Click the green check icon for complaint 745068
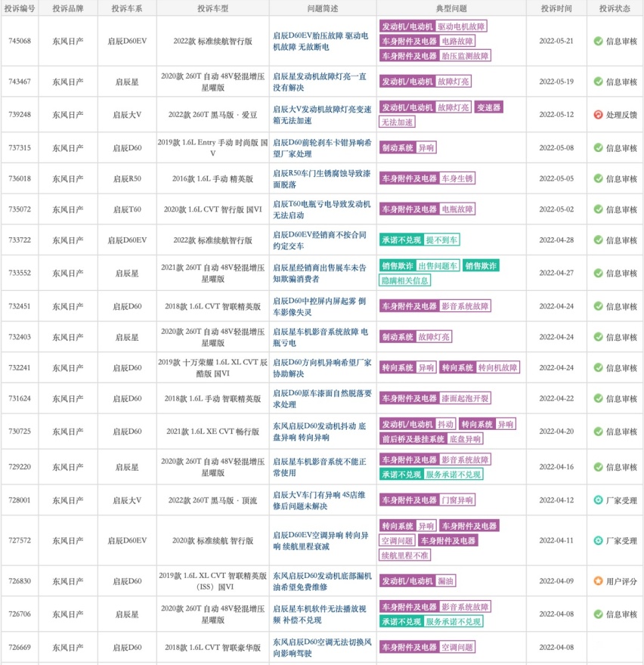 (x=598, y=41)
